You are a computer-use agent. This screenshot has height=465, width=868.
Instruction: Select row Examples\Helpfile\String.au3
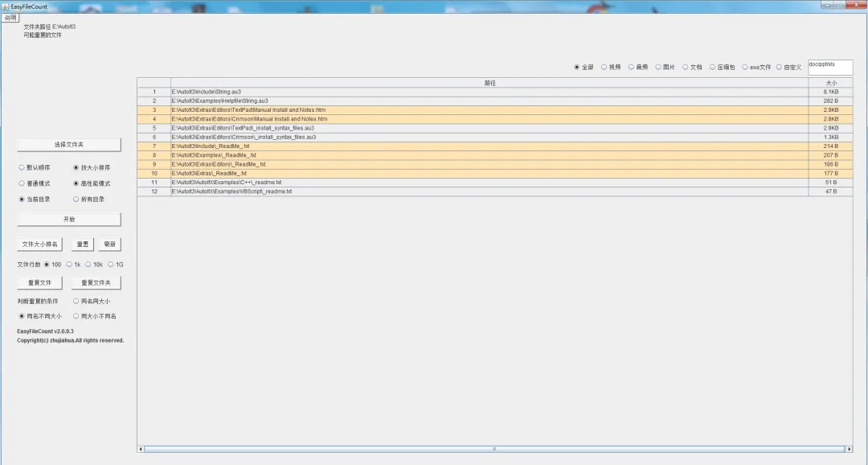click(x=495, y=101)
